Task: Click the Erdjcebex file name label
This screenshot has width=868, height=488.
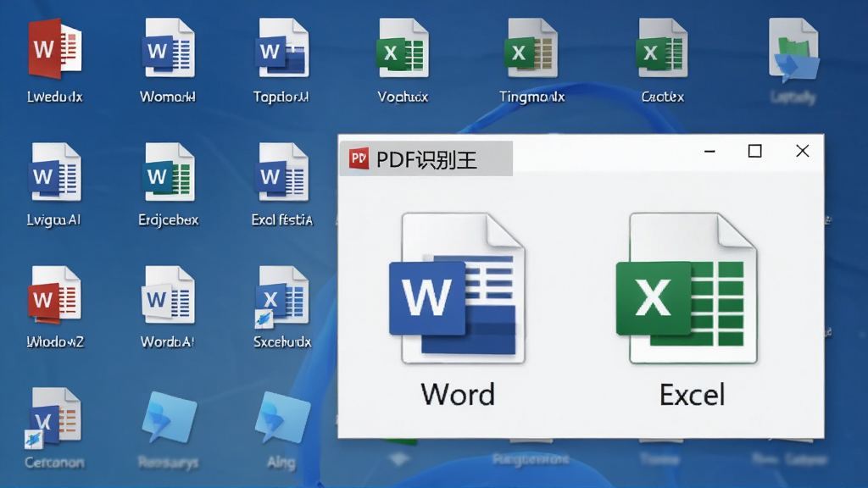Action: pos(169,219)
